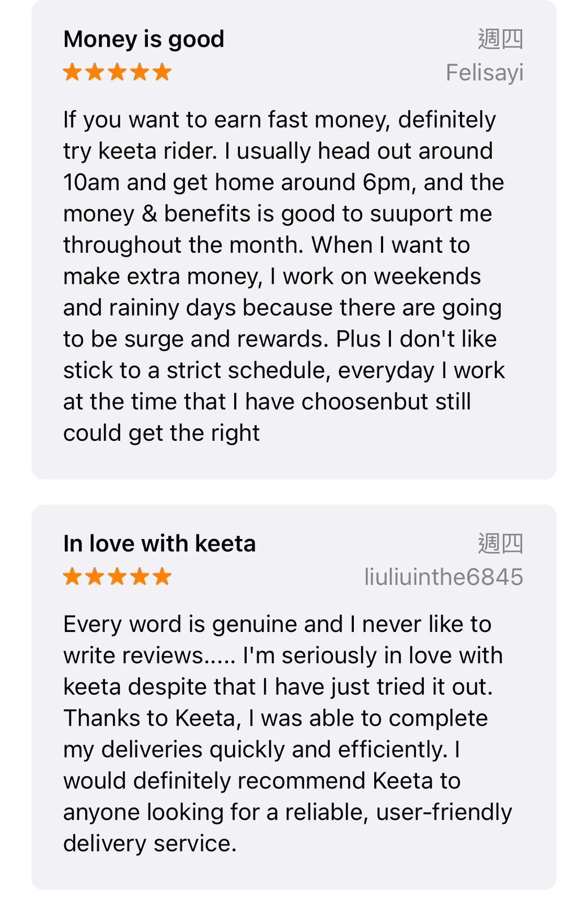Select fourth star in Felisayi's rating
Screen dimensions: 588x903
coord(139,72)
